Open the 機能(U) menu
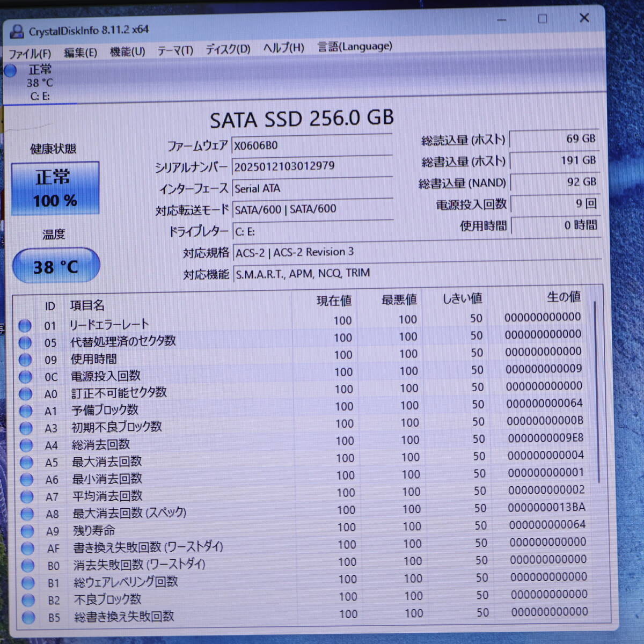This screenshot has height=644, width=644. [x=127, y=52]
